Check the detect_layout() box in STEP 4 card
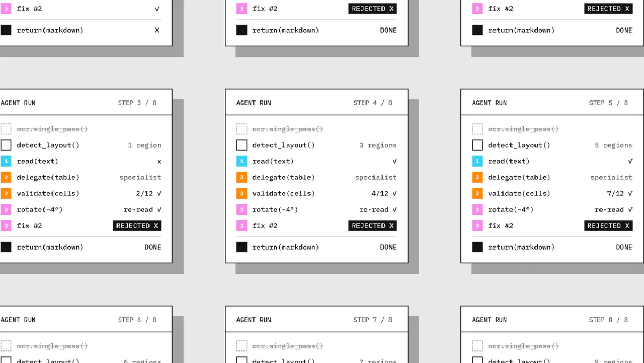Screen dimensions: 644x363 coord(242,145)
